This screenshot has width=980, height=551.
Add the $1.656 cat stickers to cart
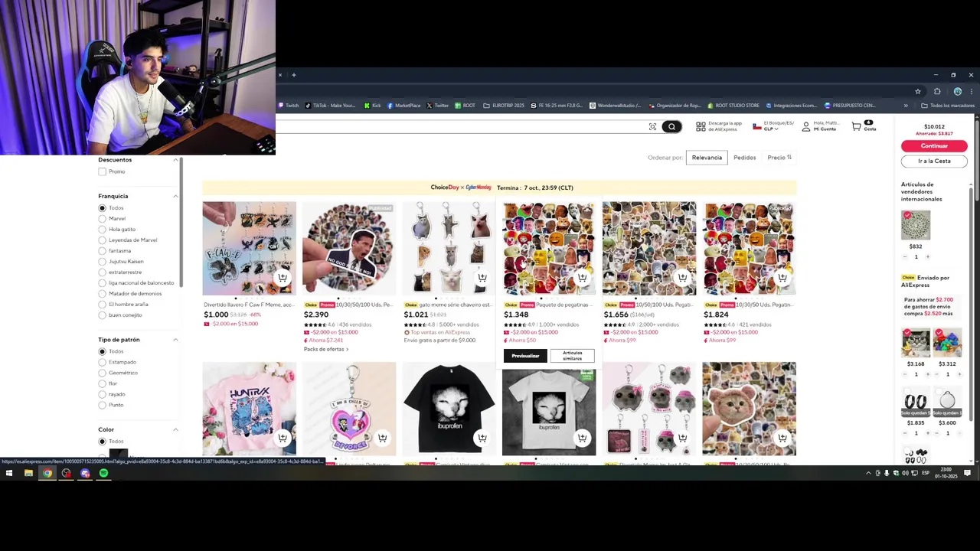[x=682, y=278]
